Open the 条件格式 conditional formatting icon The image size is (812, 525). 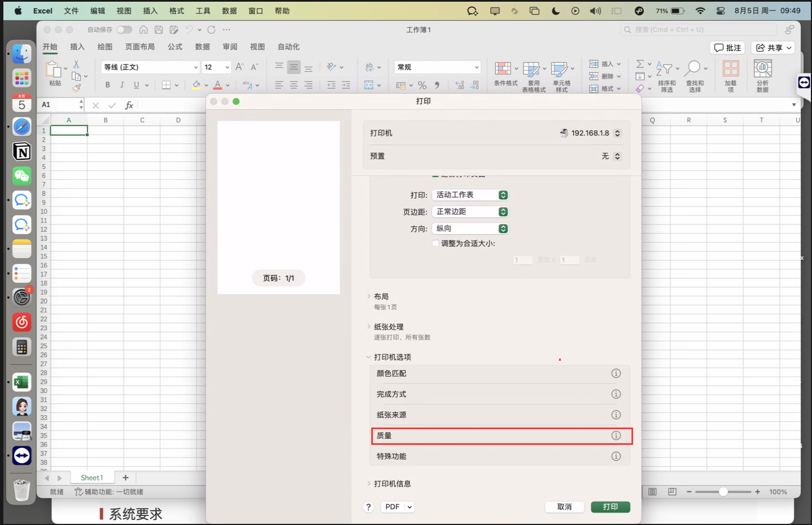coord(504,69)
